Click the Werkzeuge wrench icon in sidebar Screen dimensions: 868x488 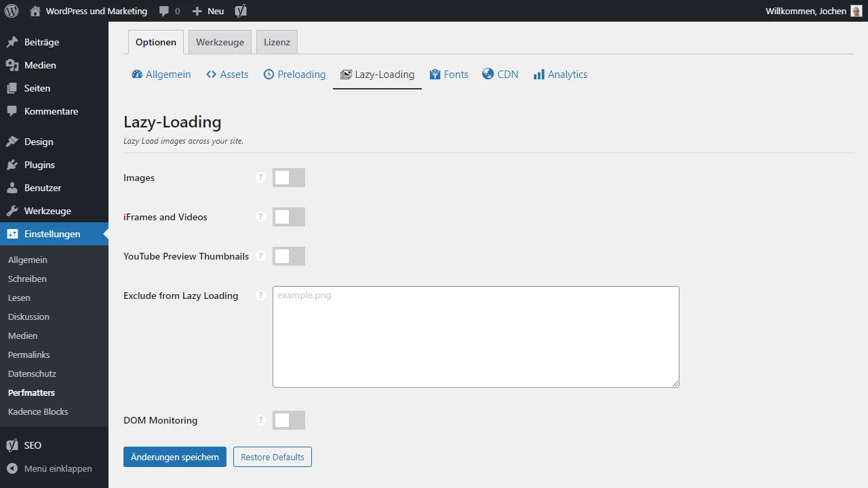pos(12,211)
